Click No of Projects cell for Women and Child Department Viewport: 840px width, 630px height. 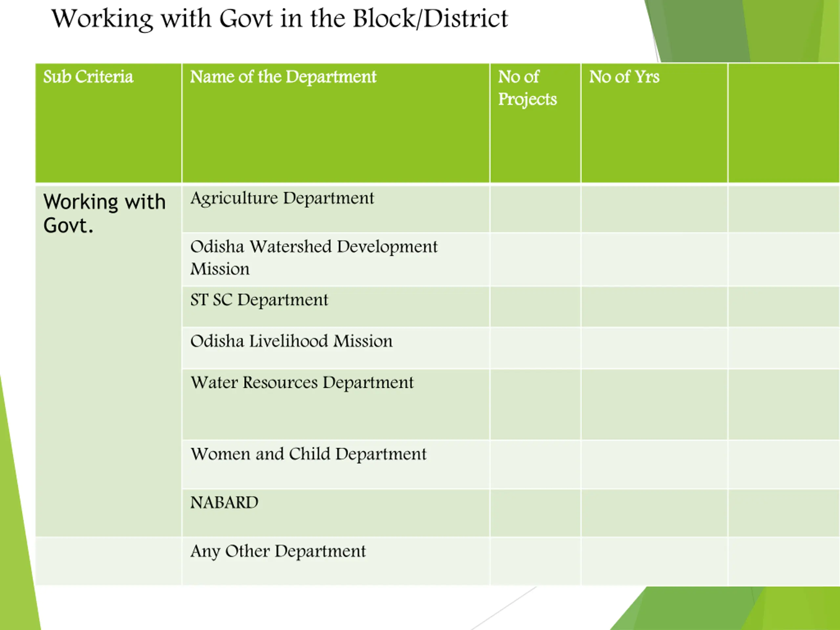coord(535,464)
